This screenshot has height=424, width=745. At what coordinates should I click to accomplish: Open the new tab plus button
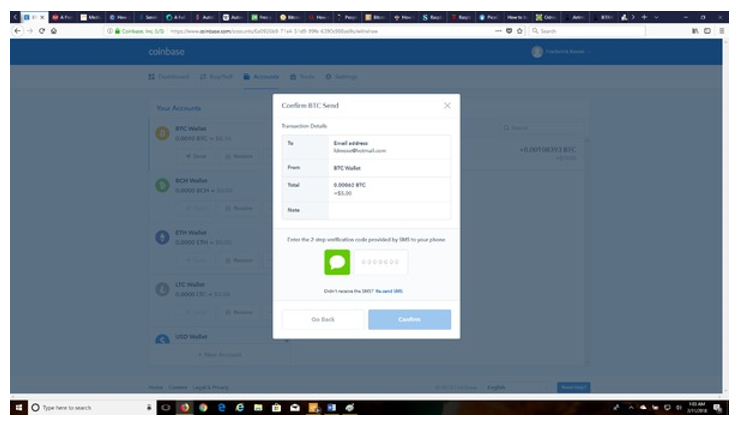tap(644, 18)
